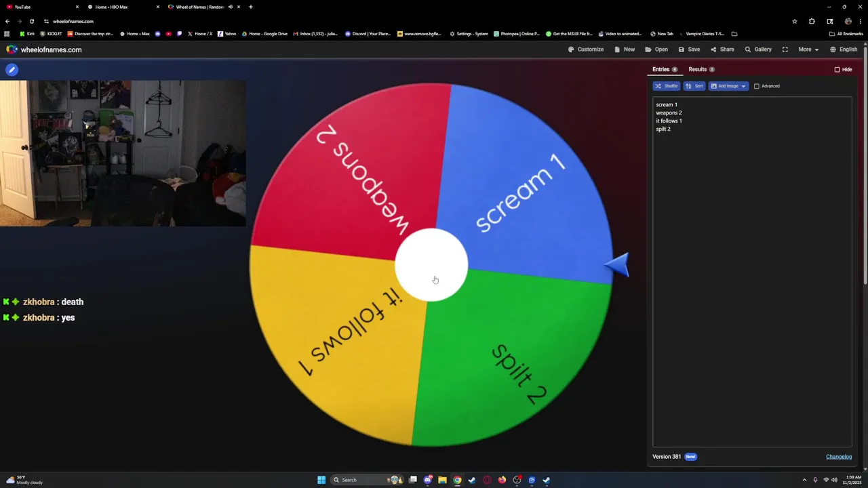Screen dimensions: 868x488
Task: Open the All Bookmarks folder
Action: (x=846, y=34)
